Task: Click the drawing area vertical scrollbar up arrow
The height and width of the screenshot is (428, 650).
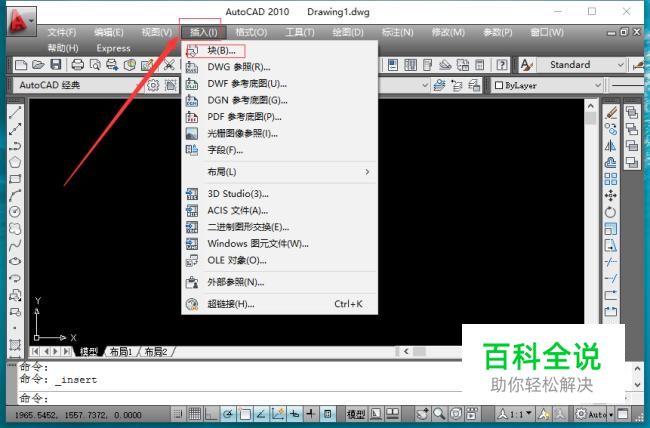Action: (x=591, y=106)
